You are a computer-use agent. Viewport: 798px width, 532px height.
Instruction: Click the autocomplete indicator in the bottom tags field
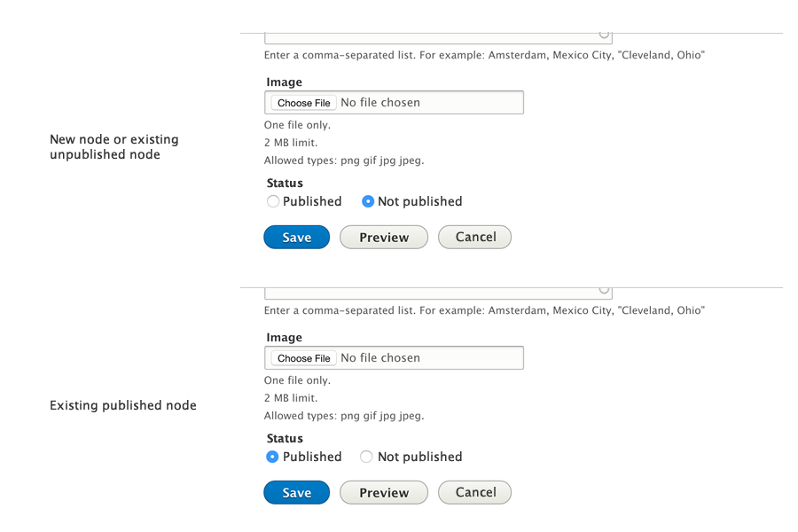pos(602,288)
